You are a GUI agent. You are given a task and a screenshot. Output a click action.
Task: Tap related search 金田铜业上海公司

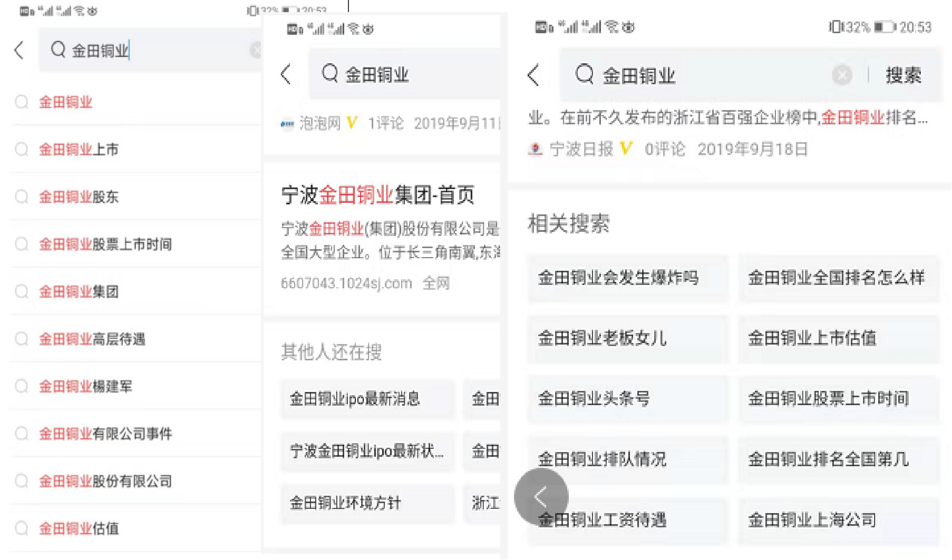[838, 520]
